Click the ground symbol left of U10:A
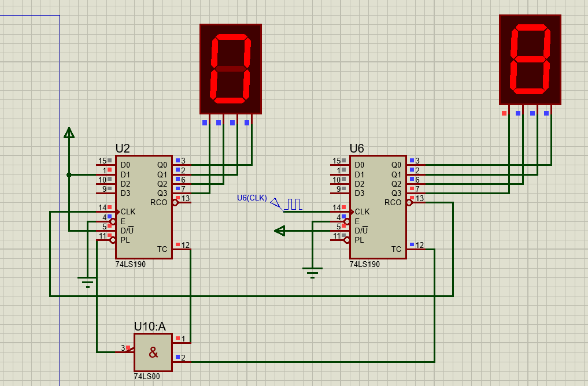 (87, 282)
